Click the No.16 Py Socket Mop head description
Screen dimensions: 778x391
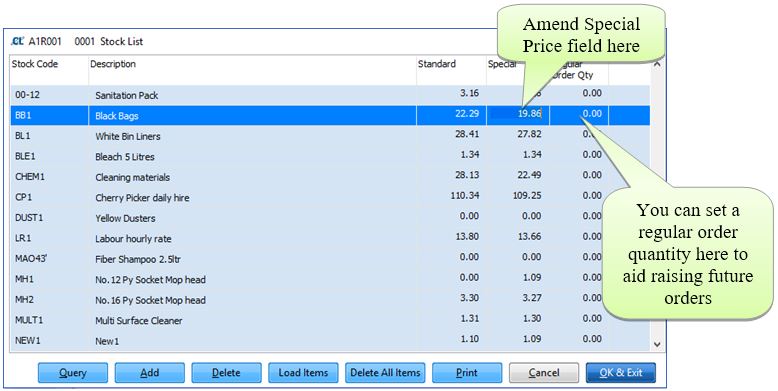pos(150,301)
